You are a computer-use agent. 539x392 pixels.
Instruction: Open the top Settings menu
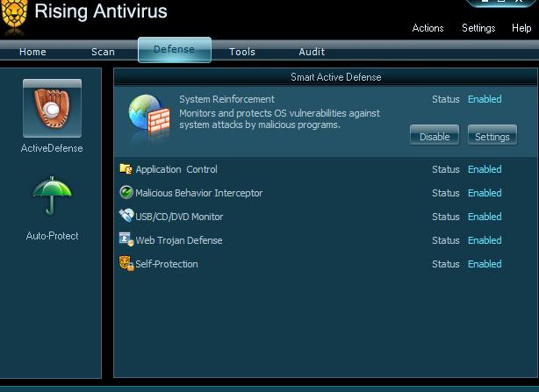point(478,28)
